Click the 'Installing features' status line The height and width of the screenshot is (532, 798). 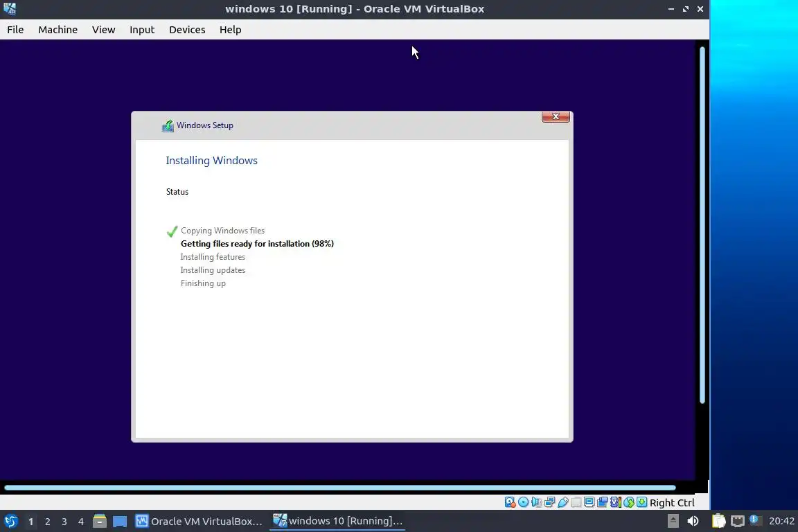tap(213, 257)
